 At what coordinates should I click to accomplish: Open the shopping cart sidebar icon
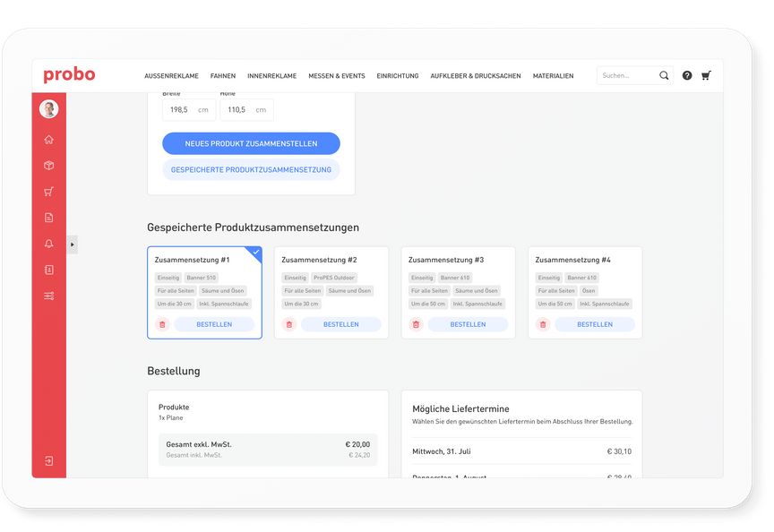point(48,191)
